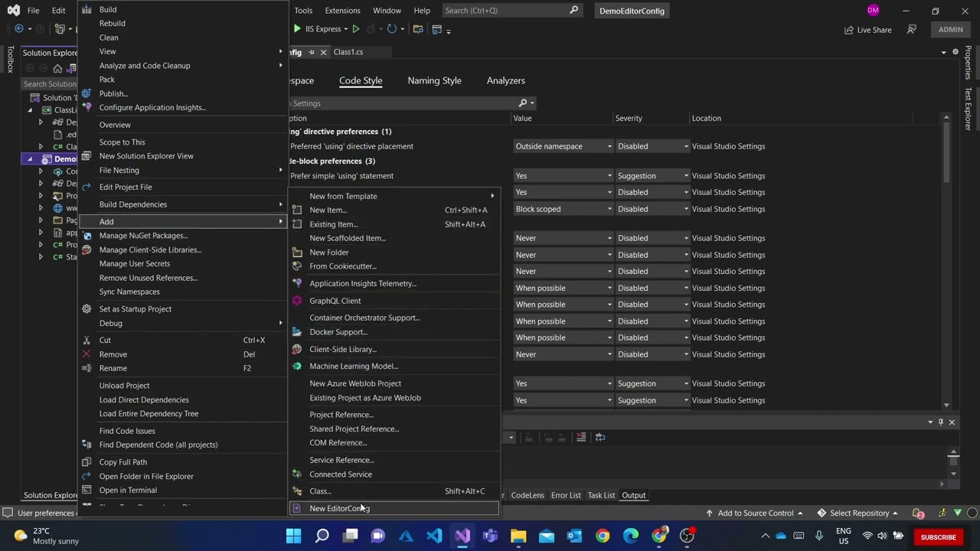Open Block scoped value dropdown
Image resolution: width=980 pixels, height=551 pixels.
click(563, 209)
